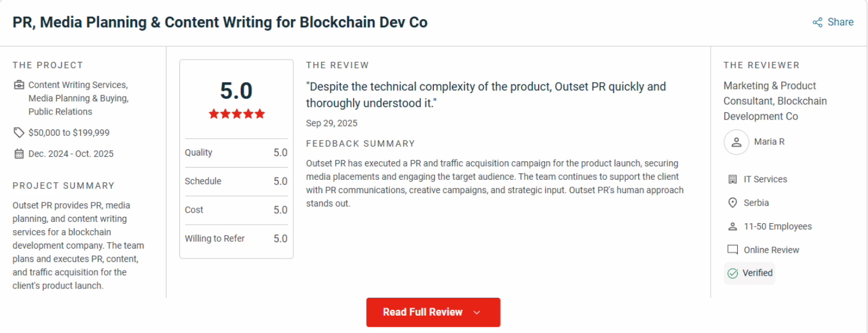Select the Willing to Refer row
The width and height of the screenshot is (868, 333).
coord(236,239)
